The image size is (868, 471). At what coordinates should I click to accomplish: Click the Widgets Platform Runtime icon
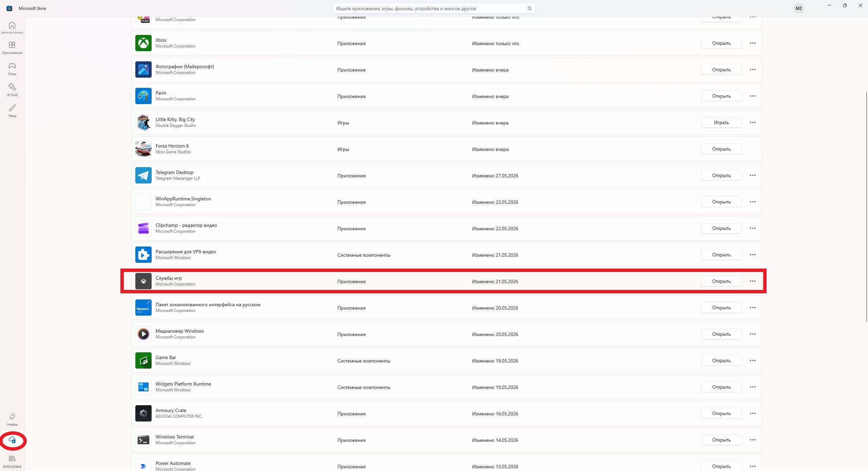tap(143, 387)
